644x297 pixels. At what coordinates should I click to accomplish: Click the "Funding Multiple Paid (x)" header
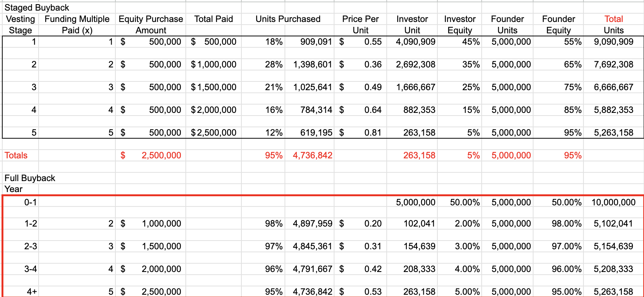pyautogui.click(x=77, y=25)
